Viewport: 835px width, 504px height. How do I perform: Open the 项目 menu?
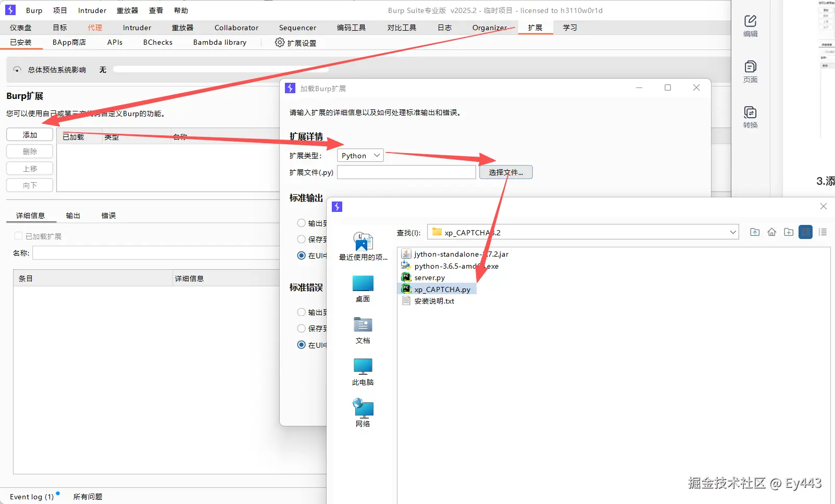pos(60,10)
